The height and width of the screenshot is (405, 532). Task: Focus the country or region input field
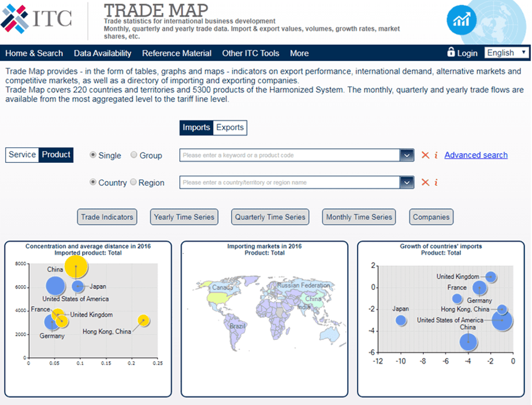coord(290,182)
